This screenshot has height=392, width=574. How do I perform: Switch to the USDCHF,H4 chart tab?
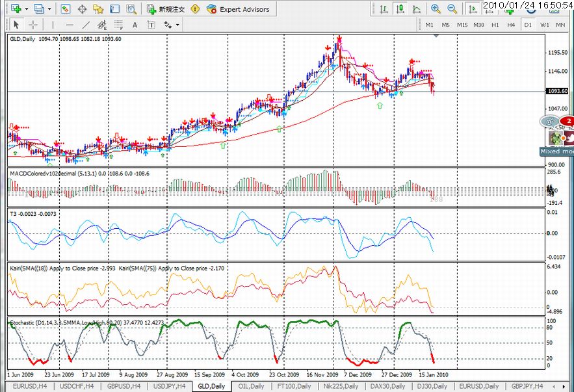[x=77, y=386]
